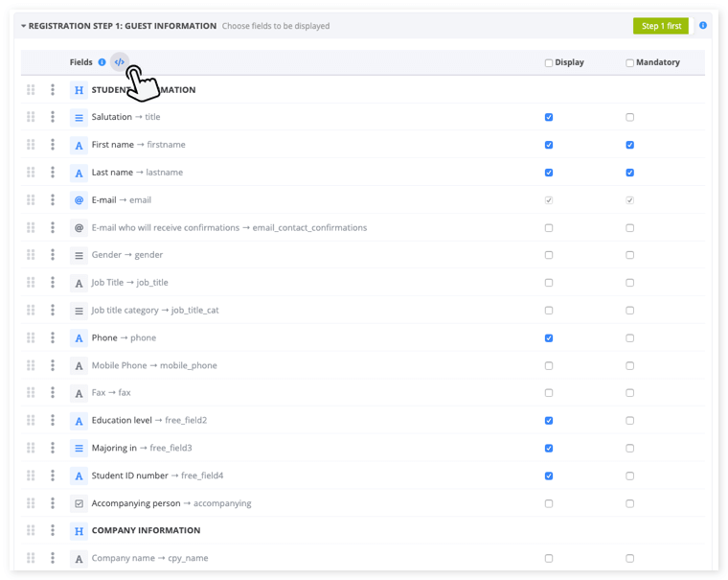Click the info icon beside Fields header
Screen dimensions: 728x580
(102, 62)
